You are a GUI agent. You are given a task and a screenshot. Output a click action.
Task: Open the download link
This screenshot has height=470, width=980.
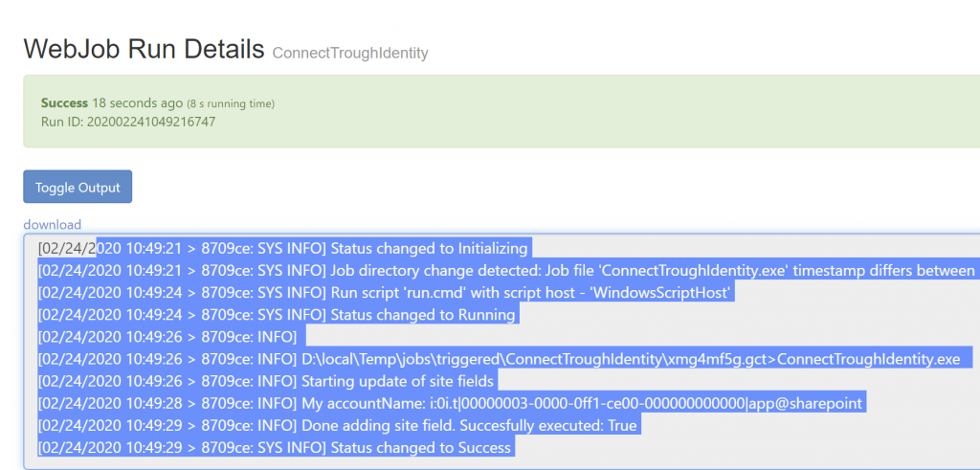coord(53,224)
